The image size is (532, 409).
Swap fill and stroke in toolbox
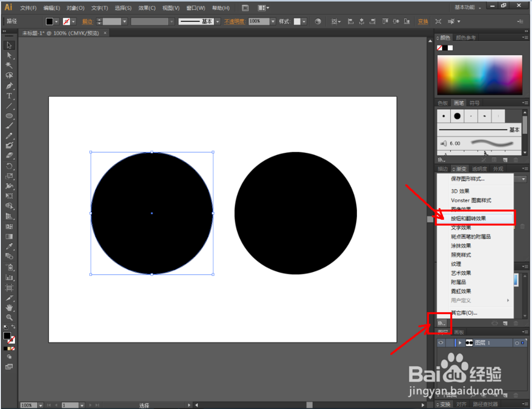click(x=13, y=327)
